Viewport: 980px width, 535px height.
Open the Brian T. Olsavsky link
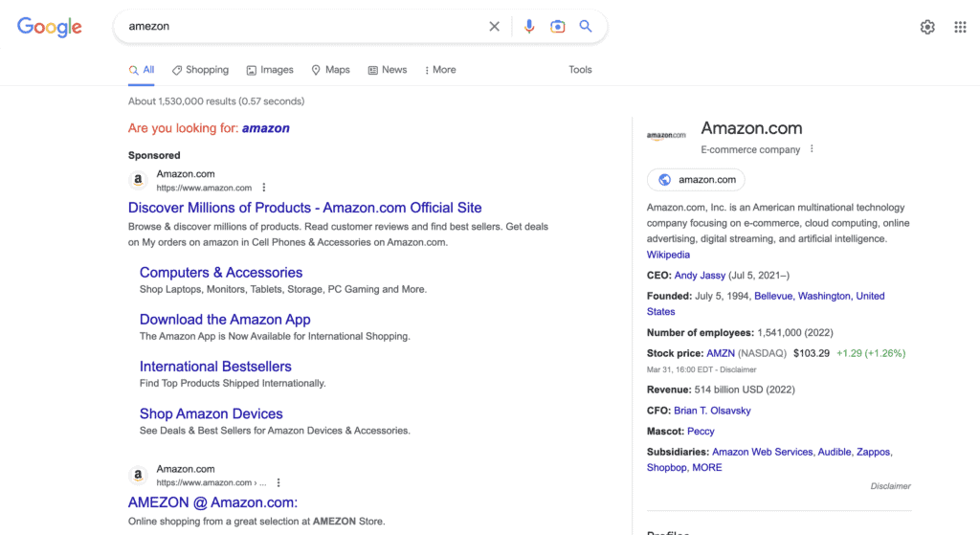pos(712,411)
